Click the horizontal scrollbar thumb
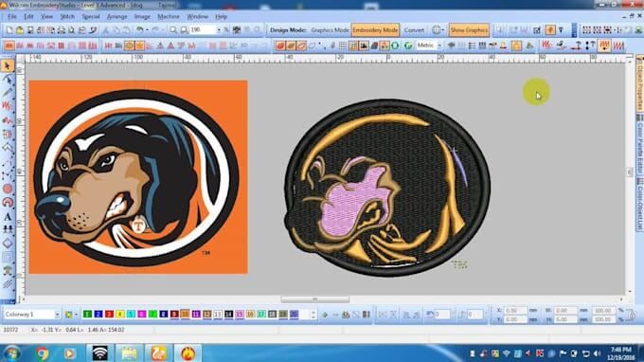The height and width of the screenshot is (362, 644). [x=315, y=299]
